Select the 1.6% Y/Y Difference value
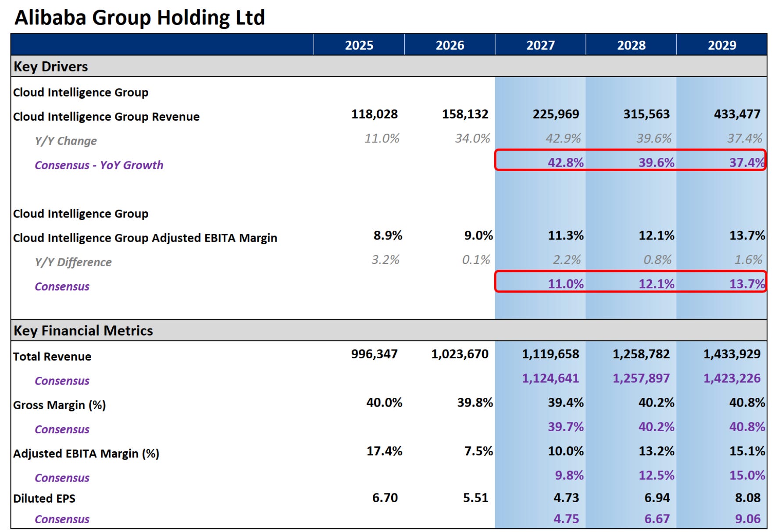Screen dimensions: 778x532 tap(749, 260)
